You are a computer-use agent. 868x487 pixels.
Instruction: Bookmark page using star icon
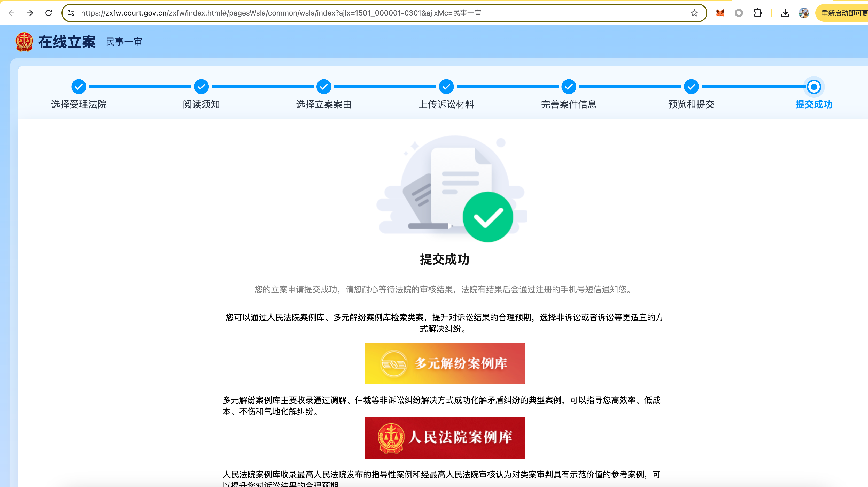[x=694, y=13]
